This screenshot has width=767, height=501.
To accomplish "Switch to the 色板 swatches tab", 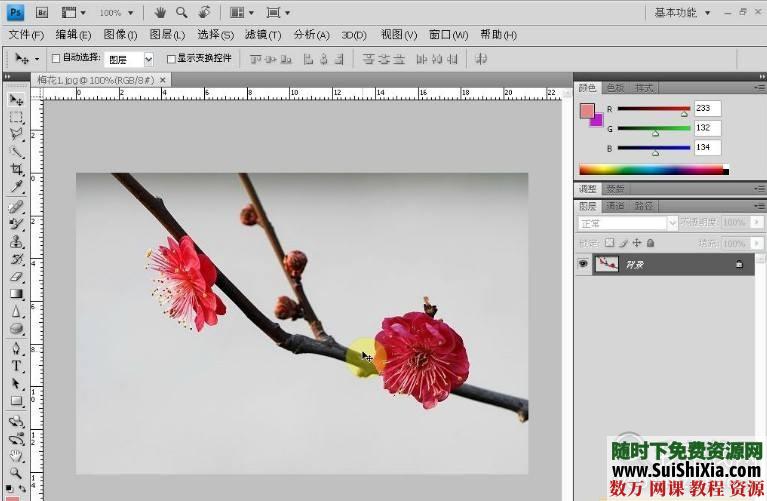I will 615,88.
